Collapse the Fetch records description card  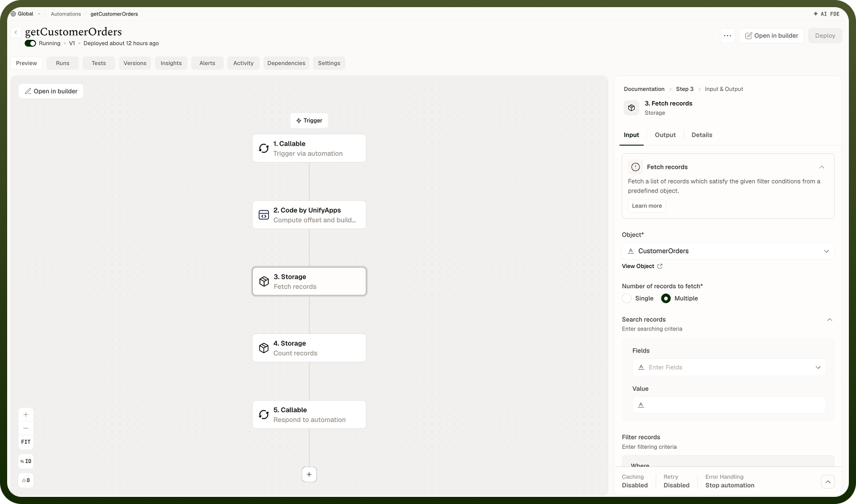point(821,167)
